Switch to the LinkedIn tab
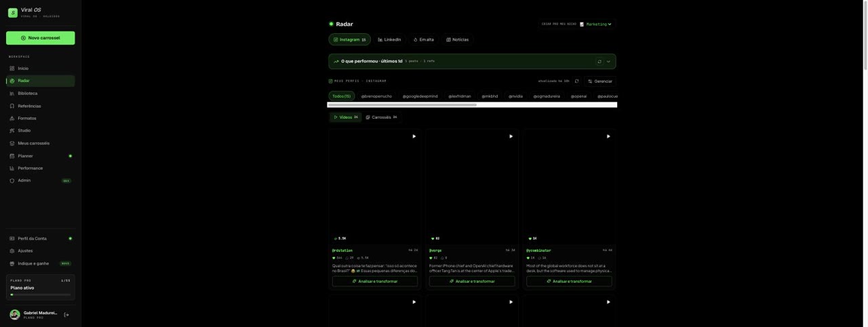868x327 pixels. click(389, 39)
